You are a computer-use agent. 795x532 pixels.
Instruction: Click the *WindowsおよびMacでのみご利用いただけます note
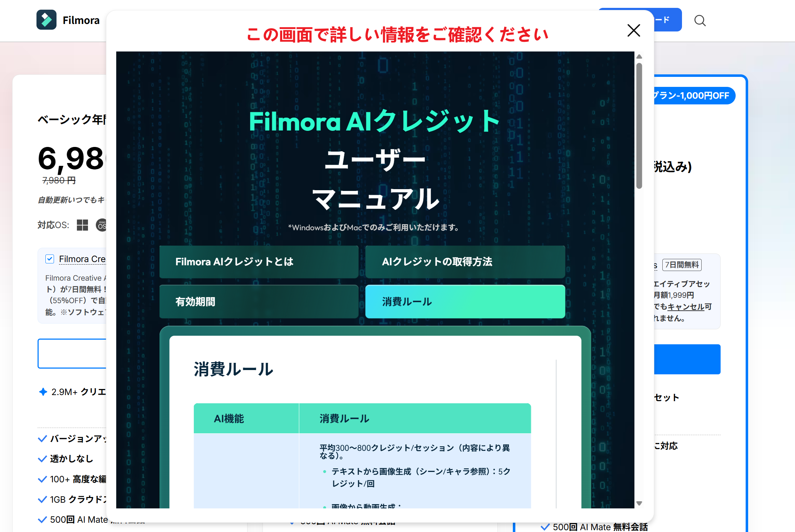[374, 227]
